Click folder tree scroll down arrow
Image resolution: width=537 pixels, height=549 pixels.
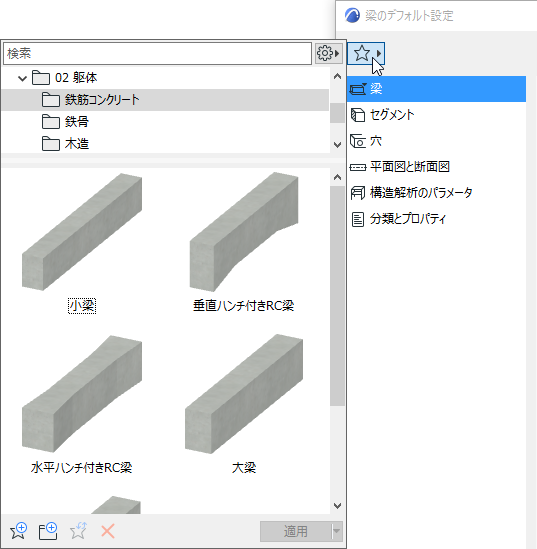pyautogui.click(x=337, y=145)
